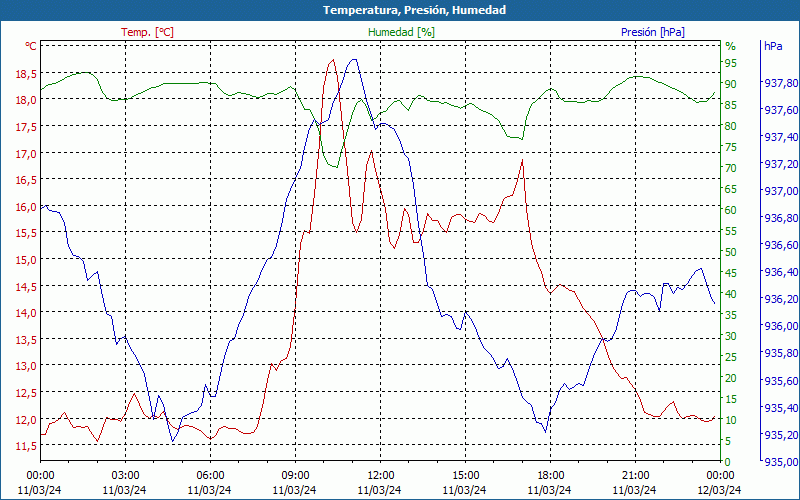Image resolution: width=800 pixels, height=500 pixels.
Task: Click the 935,80 blue axis label
Action: point(781,353)
